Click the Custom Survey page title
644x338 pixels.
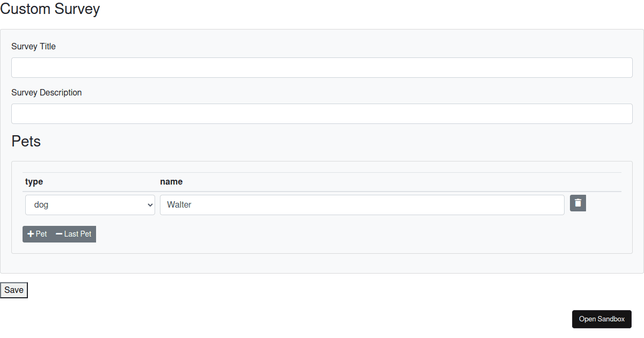[50, 9]
